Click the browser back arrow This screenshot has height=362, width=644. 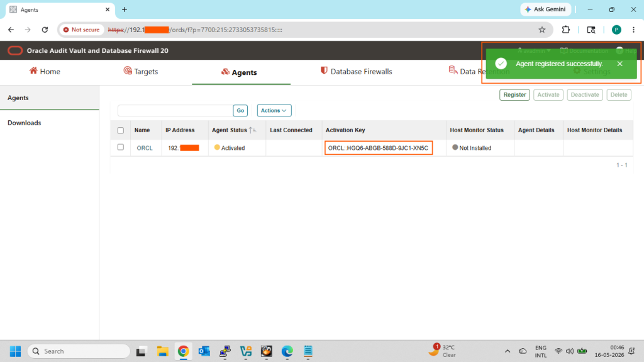point(11,30)
